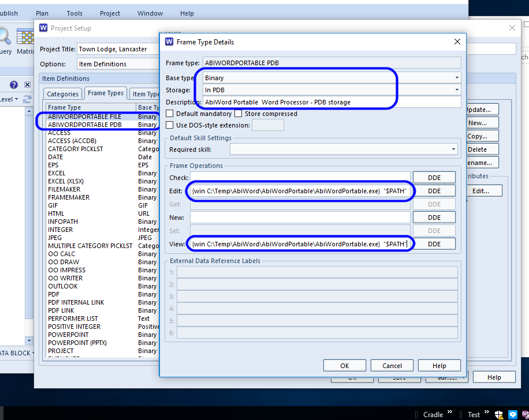Open the Storage dropdown

457,90
